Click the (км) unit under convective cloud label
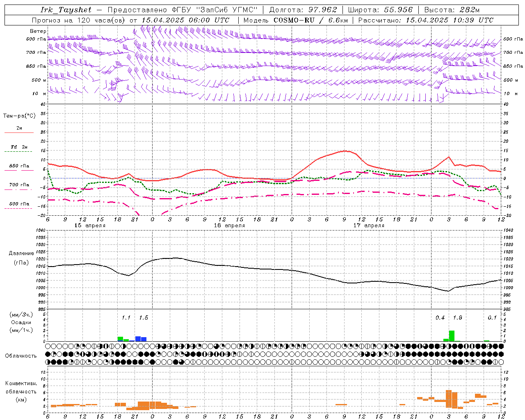525x420 pixels. [21, 399]
